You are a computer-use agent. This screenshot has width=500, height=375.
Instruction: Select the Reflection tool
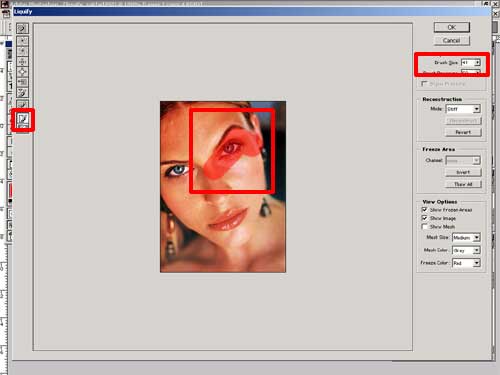22,92
